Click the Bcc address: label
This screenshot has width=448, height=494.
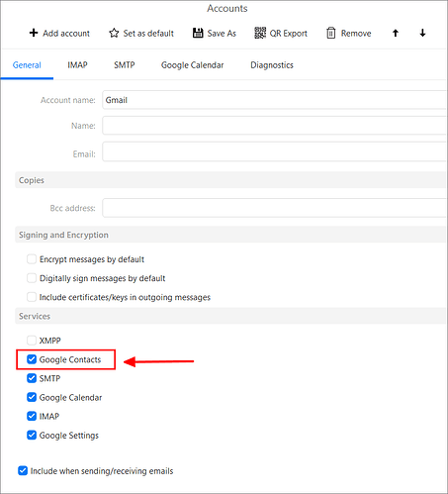click(x=72, y=208)
